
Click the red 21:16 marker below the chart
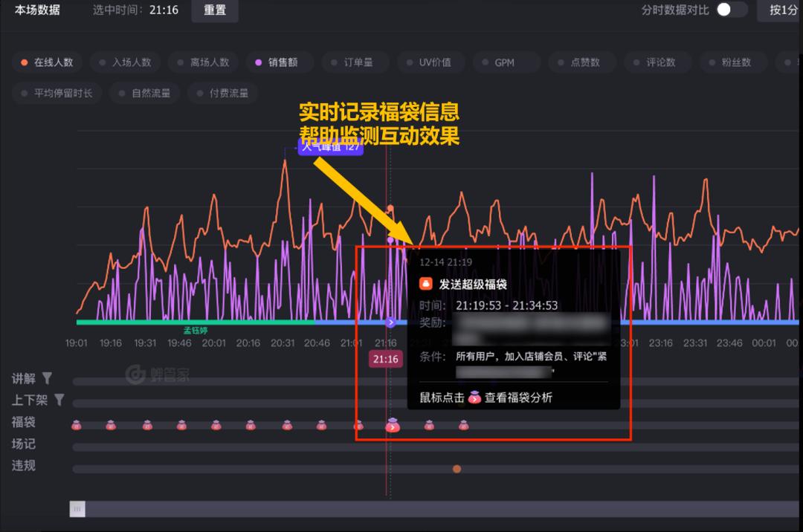pyautogui.click(x=385, y=359)
